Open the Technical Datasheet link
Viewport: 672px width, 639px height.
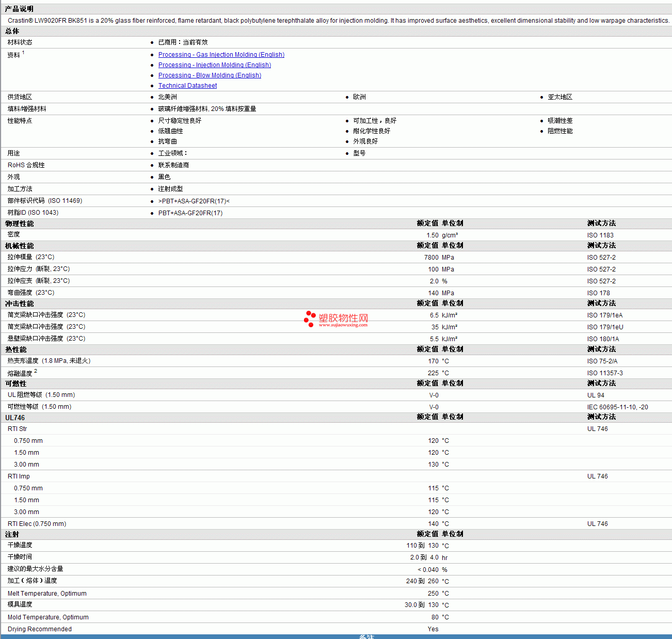click(x=187, y=86)
